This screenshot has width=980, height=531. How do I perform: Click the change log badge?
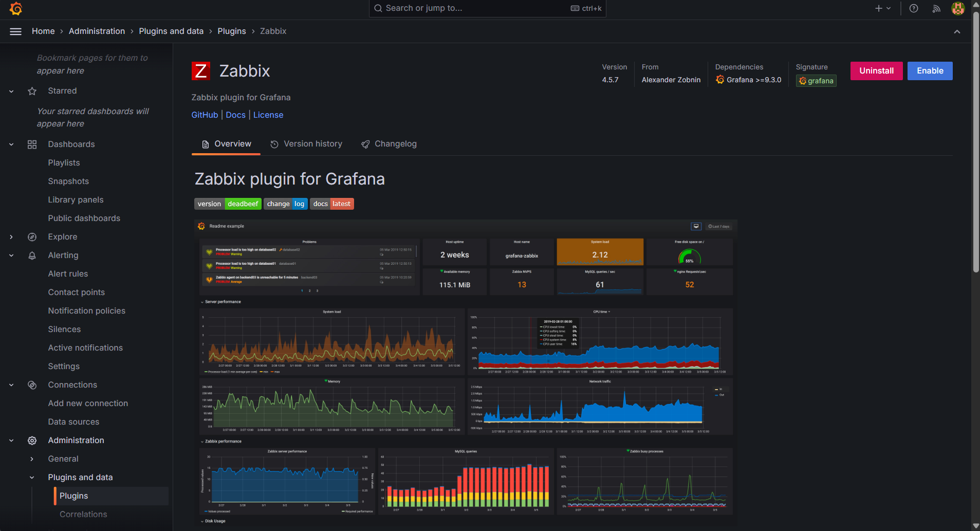[286, 204]
